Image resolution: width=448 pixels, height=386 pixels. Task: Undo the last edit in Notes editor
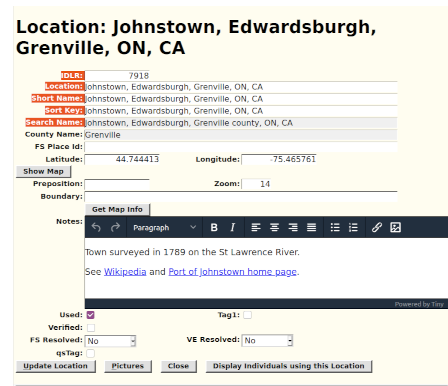click(96, 228)
